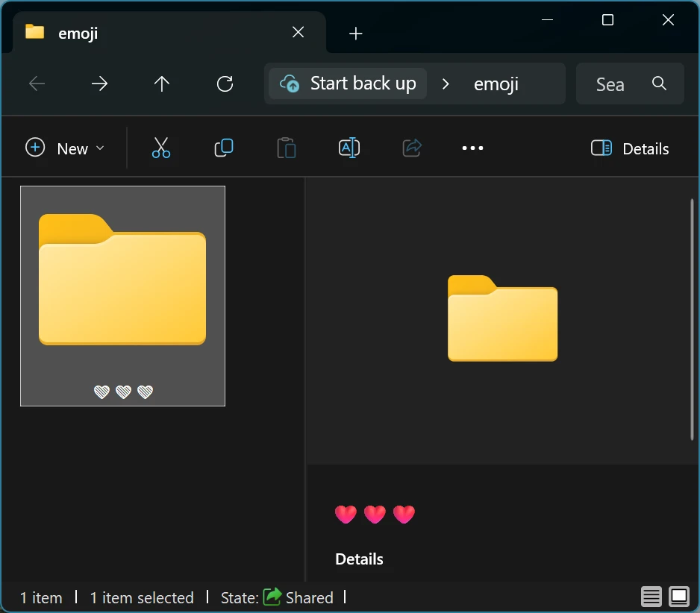The image size is (700, 613).
Task: Navigate back using the back arrow
Action: [x=37, y=84]
